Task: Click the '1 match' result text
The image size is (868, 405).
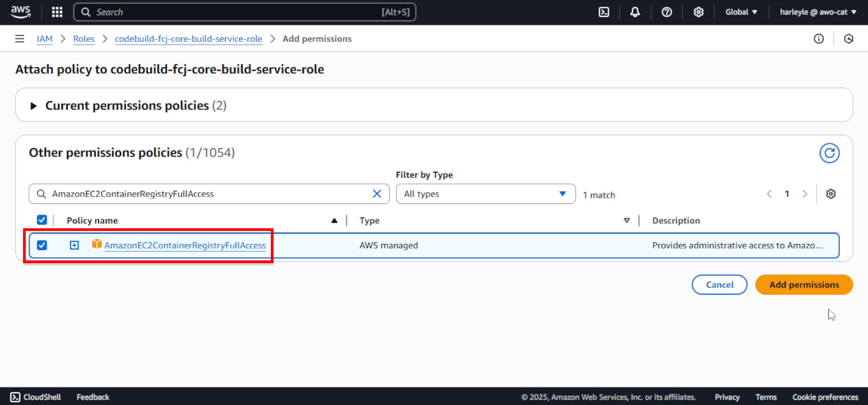Action: point(599,195)
